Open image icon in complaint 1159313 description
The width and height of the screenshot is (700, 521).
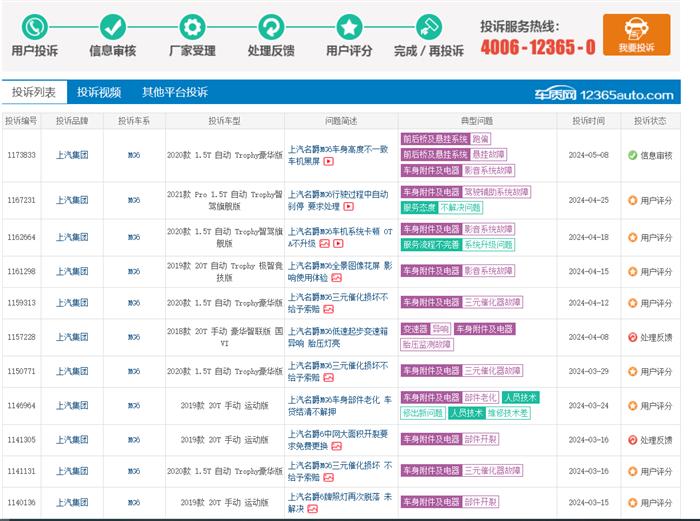point(329,309)
